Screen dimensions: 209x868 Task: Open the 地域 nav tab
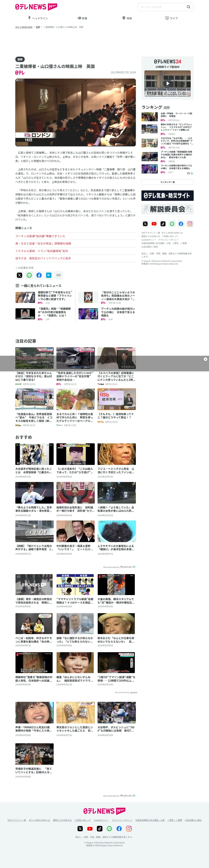(127, 18)
